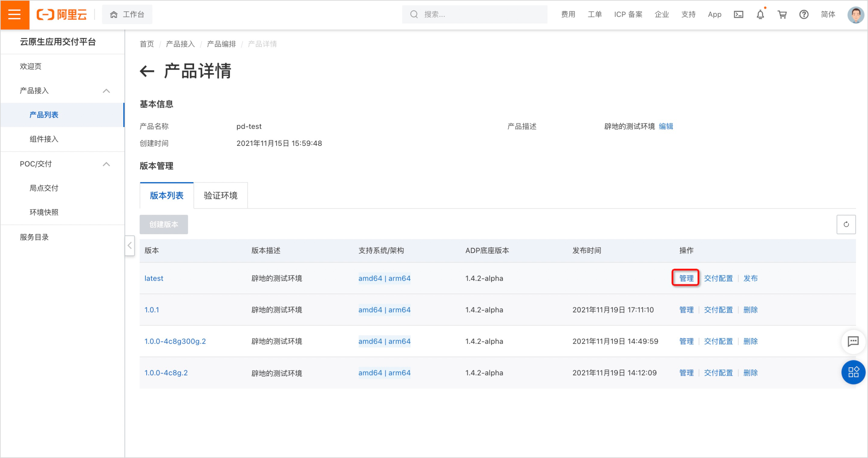Open the shopping cart
Viewport: 868px width, 458px height.
[782, 15]
